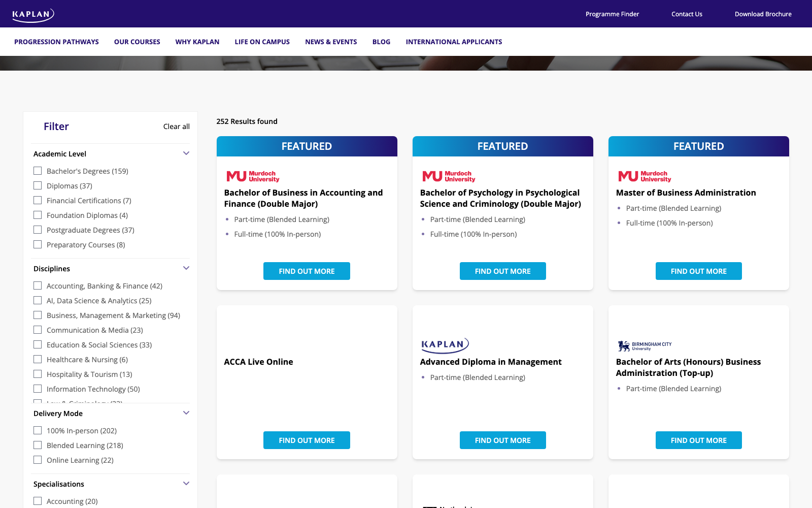Collapse the Academic Level section chevron

pyautogui.click(x=186, y=153)
